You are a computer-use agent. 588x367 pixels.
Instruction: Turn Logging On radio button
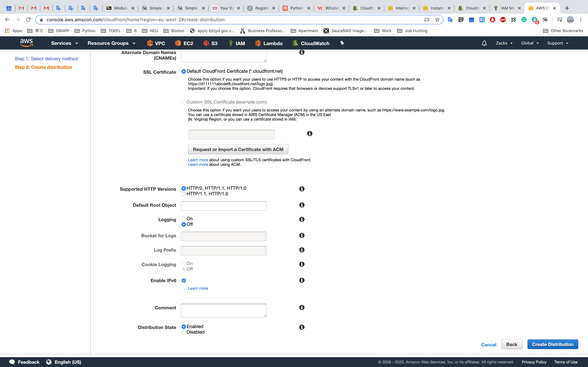point(184,219)
